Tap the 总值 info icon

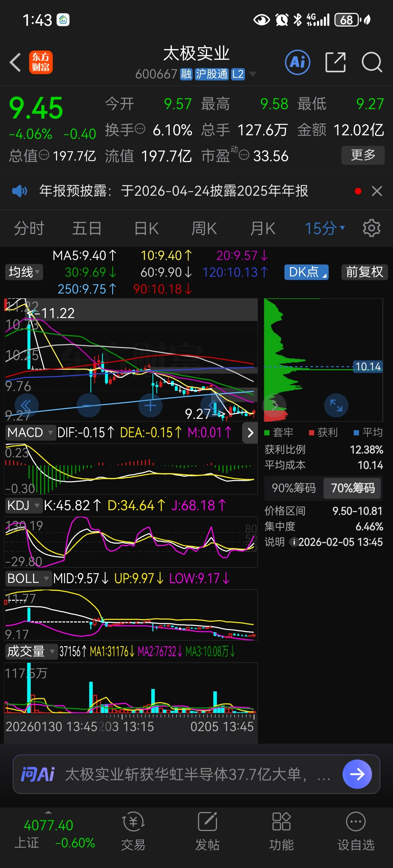pos(44,155)
